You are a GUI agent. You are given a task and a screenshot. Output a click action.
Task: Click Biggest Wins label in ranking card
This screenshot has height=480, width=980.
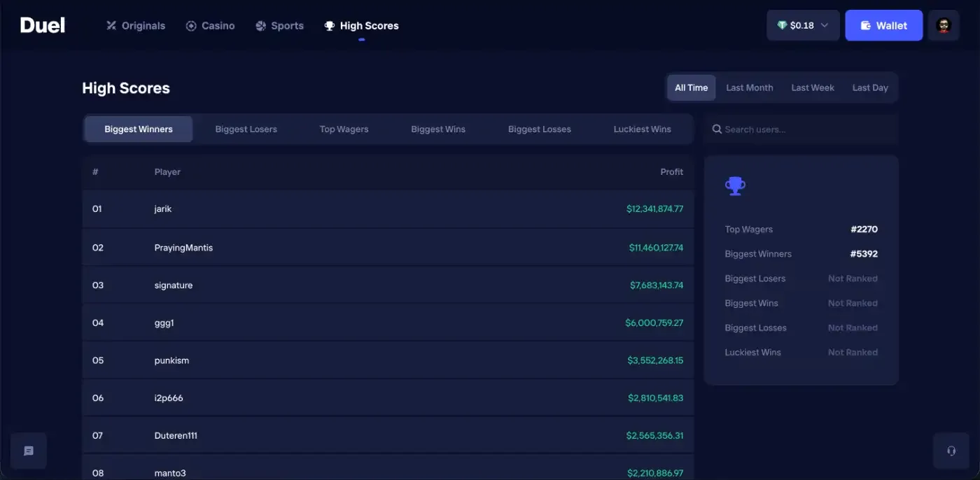[751, 303]
